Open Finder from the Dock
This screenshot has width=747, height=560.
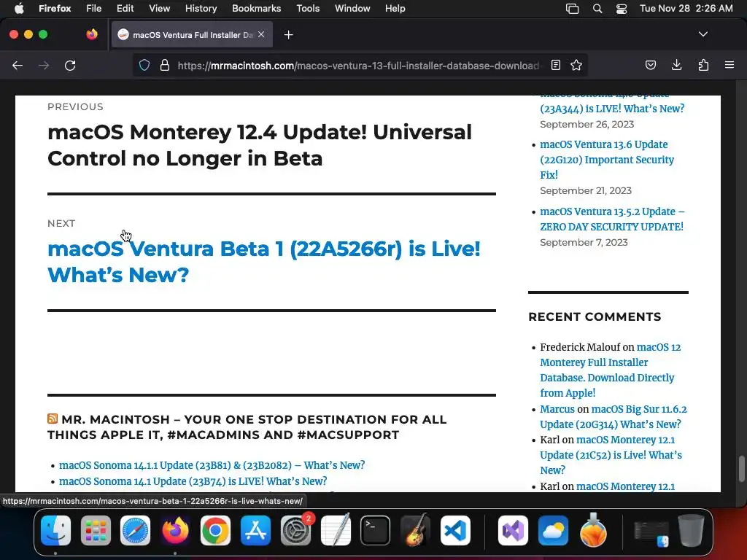(55, 531)
